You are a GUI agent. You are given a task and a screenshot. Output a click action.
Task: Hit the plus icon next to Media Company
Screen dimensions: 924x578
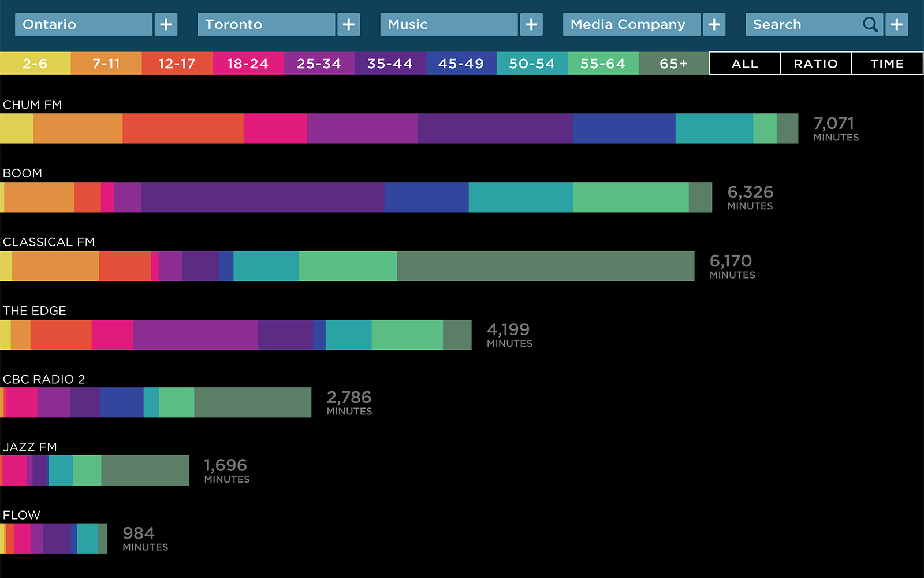click(x=714, y=25)
